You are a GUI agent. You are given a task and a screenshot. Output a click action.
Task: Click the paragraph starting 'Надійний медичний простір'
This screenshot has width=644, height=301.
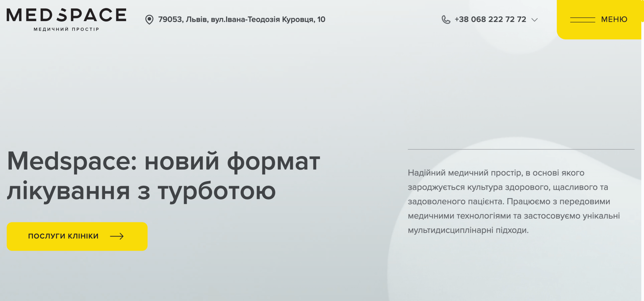point(514,201)
